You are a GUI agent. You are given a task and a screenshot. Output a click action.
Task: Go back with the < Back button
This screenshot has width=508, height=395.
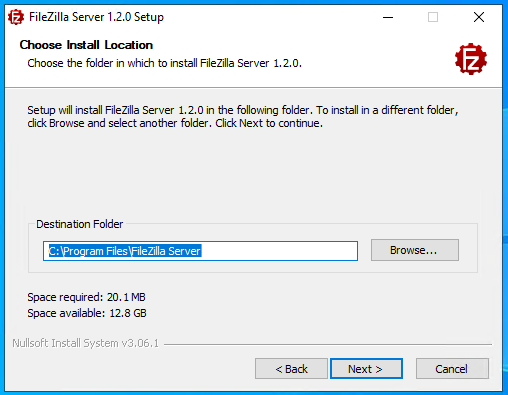pyautogui.click(x=291, y=369)
